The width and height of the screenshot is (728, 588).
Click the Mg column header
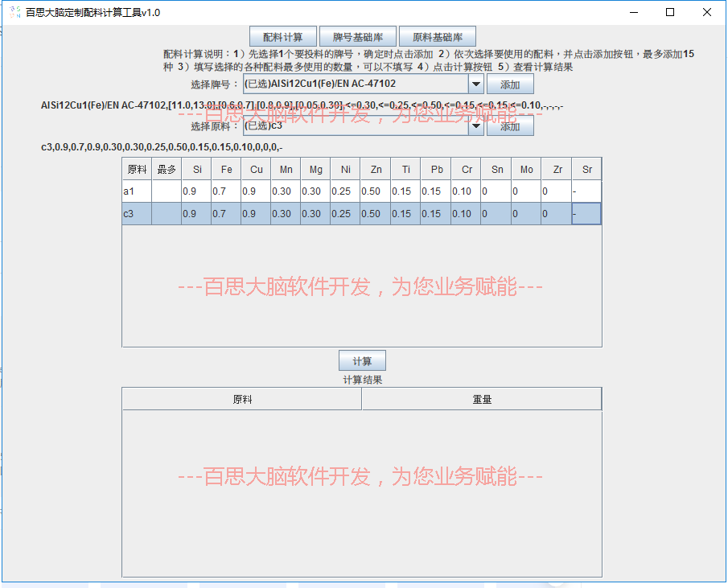point(315,169)
